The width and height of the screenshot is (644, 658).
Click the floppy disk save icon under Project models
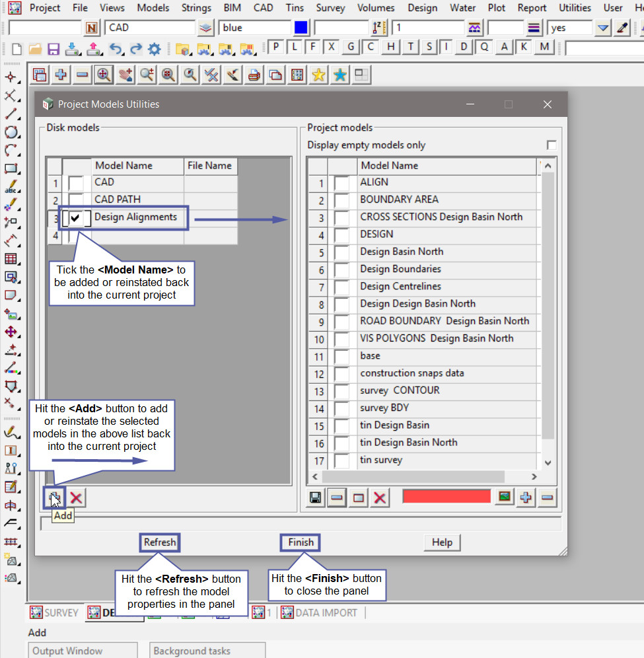click(316, 497)
